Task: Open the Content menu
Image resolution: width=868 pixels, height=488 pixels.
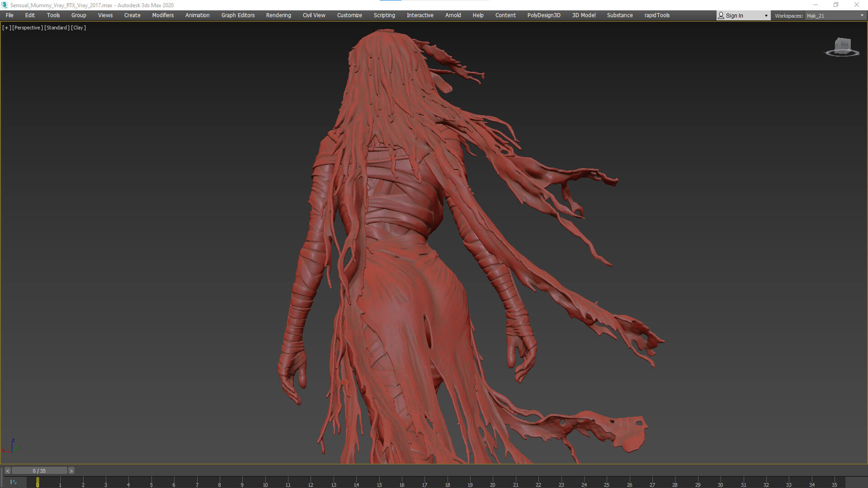Action: coord(505,15)
